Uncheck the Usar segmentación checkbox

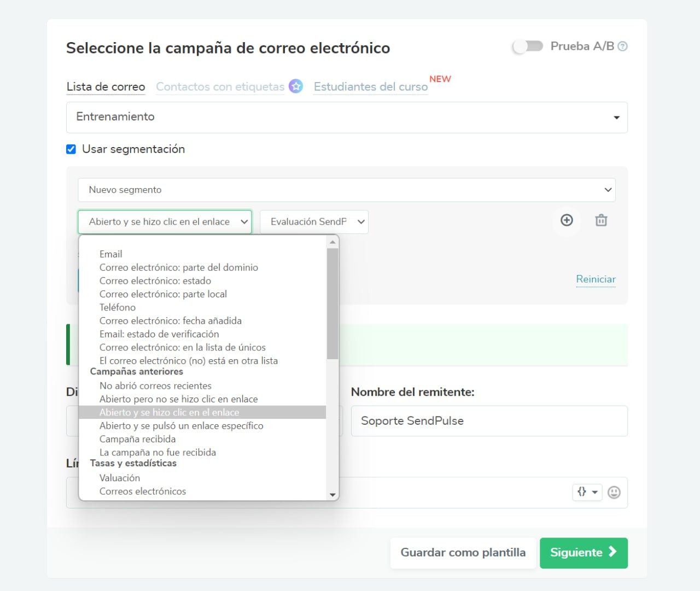(x=71, y=149)
